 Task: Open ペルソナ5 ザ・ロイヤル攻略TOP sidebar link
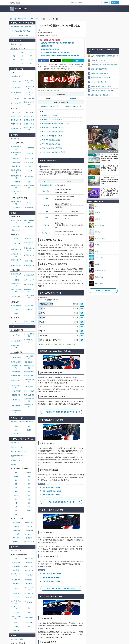(21, 27)
